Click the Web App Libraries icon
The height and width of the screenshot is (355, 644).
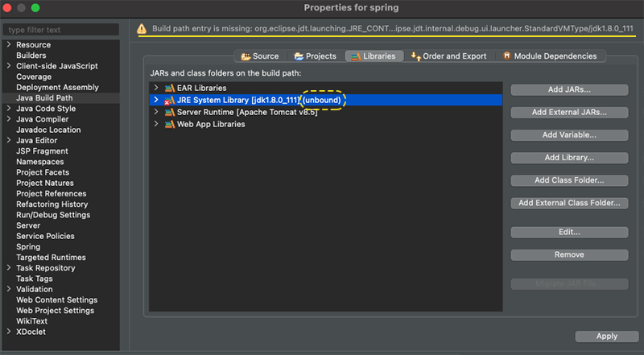coord(170,124)
